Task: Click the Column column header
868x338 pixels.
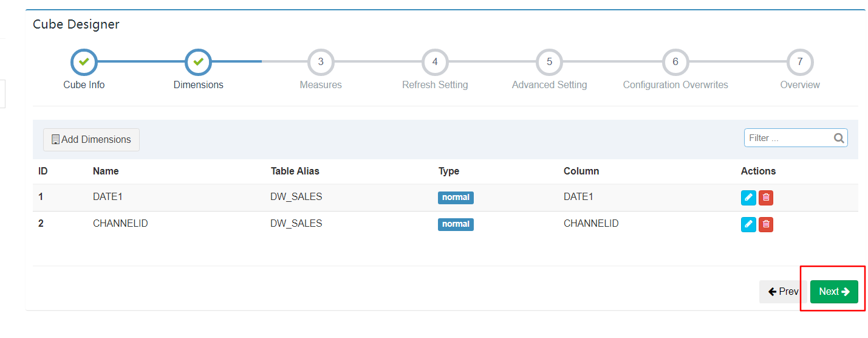Action: point(581,171)
